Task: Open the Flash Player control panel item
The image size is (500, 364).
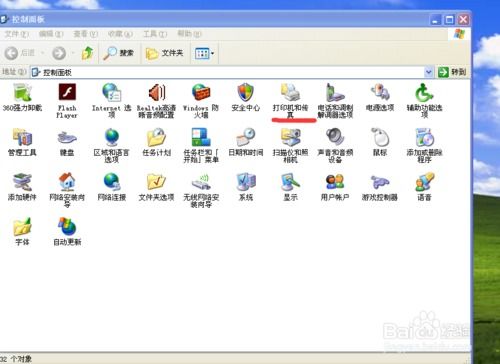Action: click(67, 92)
